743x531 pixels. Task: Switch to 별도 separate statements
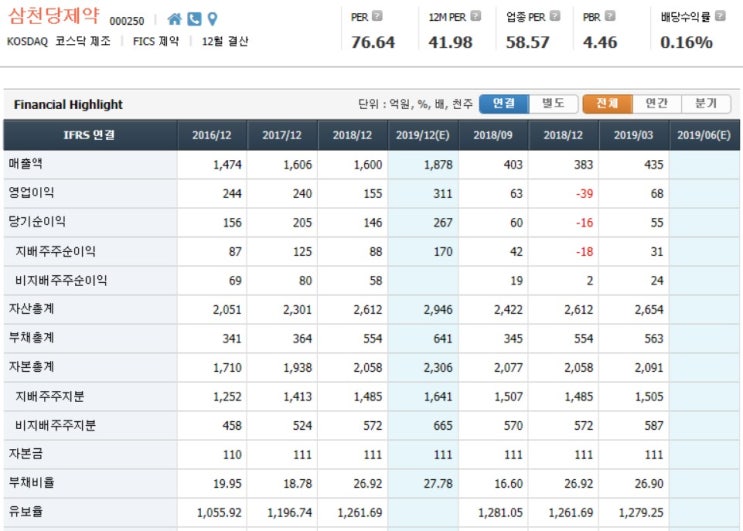click(553, 104)
